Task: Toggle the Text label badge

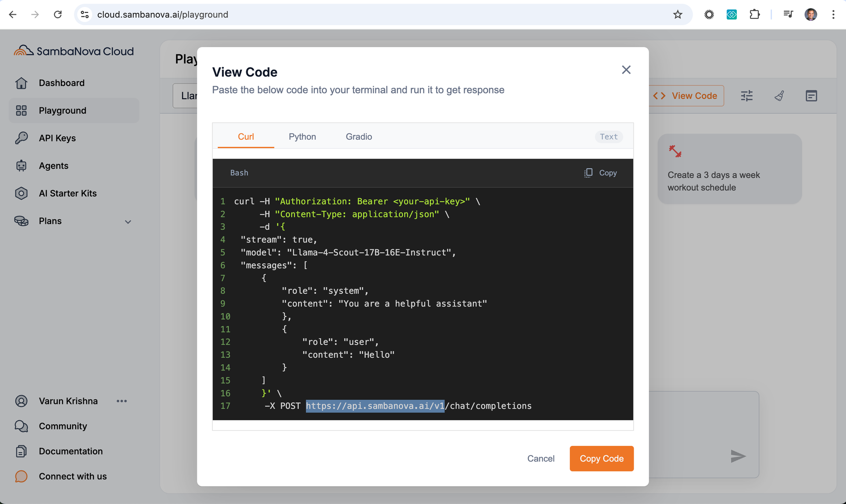Action: (609, 137)
